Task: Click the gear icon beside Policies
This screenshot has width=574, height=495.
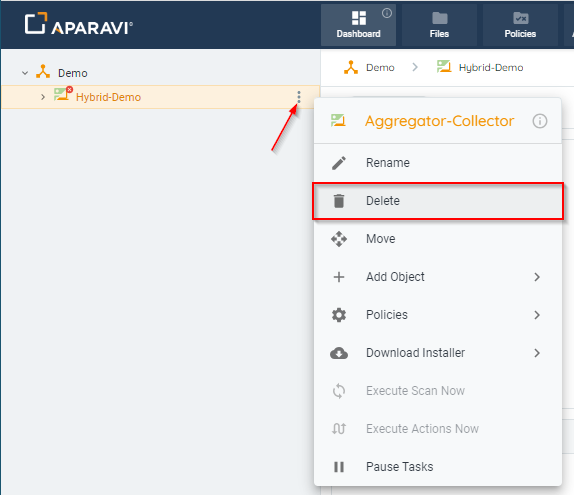Action: tap(339, 315)
